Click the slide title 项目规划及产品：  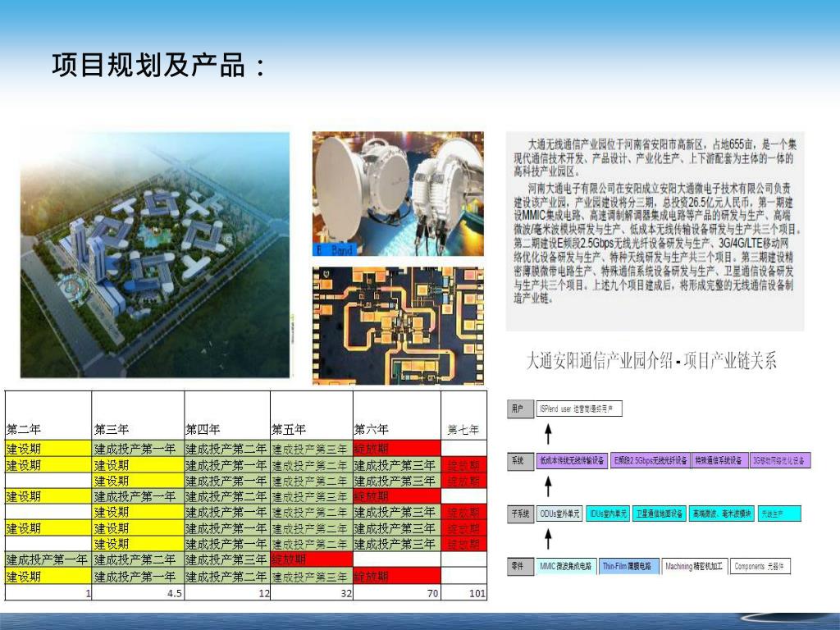[x=158, y=66]
